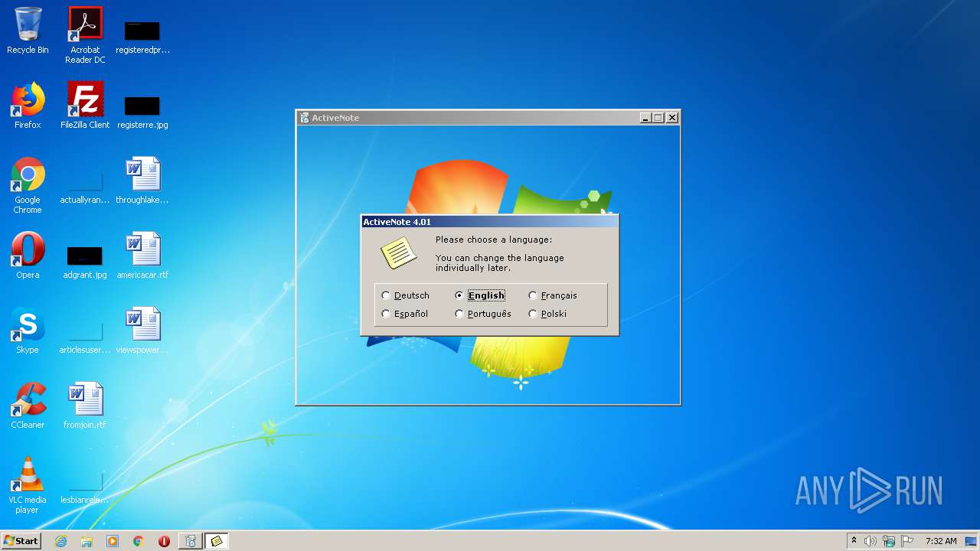This screenshot has width=980, height=551.
Task: Open Windows Explorer from taskbar
Action: [87, 541]
